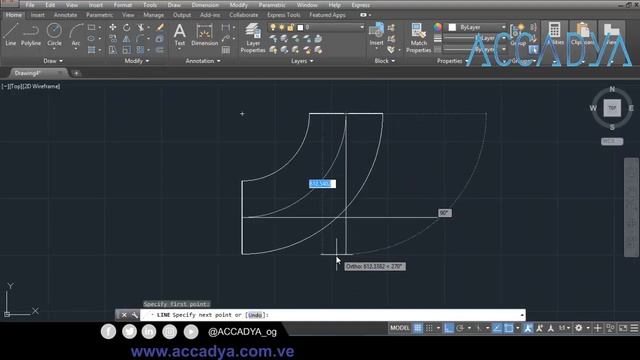Open Circle tool options dropdown
Viewport: 640px width, 360px height.
point(54,49)
